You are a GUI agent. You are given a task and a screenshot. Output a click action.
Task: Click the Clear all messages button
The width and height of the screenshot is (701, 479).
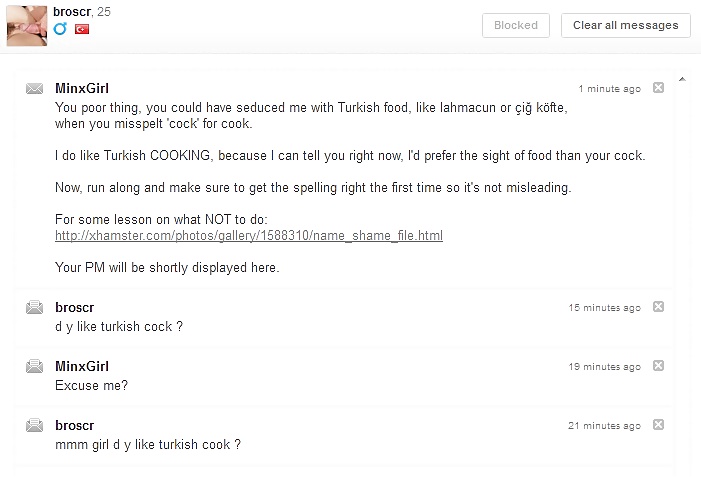click(x=625, y=25)
